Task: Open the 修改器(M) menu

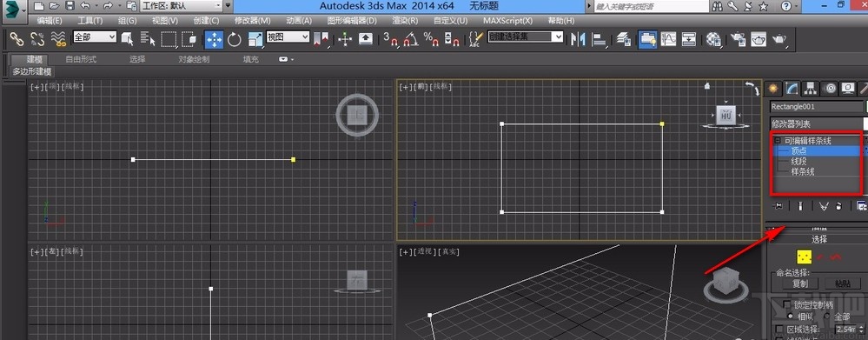Action: pyautogui.click(x=253, y=21)
